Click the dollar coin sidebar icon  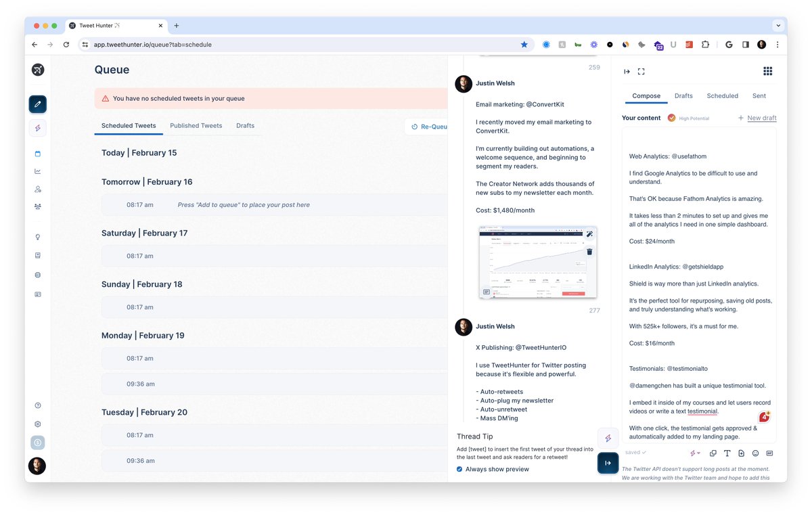pyautogui.click(x=38, y=443)
